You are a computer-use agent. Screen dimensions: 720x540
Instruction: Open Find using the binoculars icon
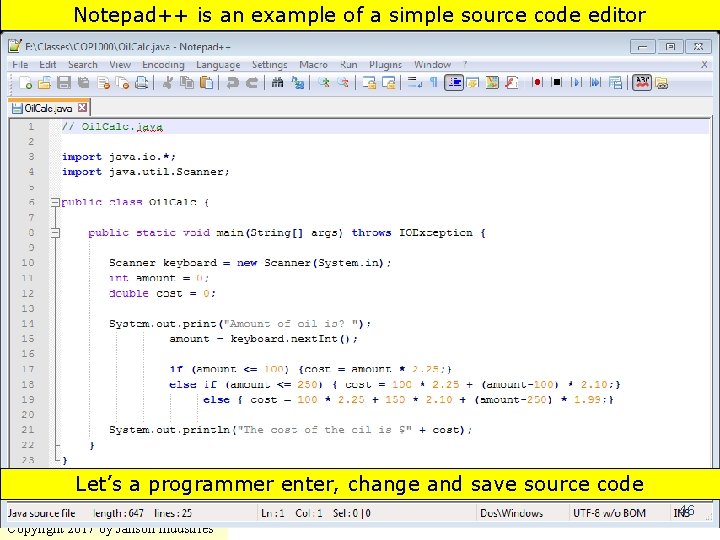(x=277, y=83)
